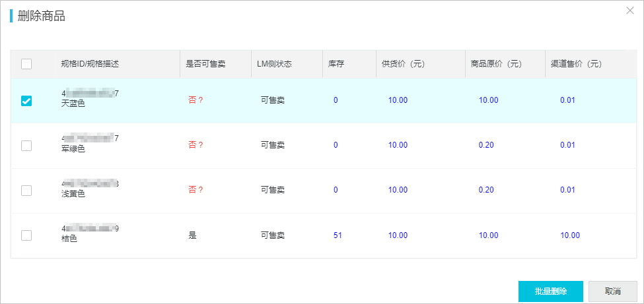The image size is (644, 304).
Task: Click the 渠道售价（元） column header
Action: point(576,64)
